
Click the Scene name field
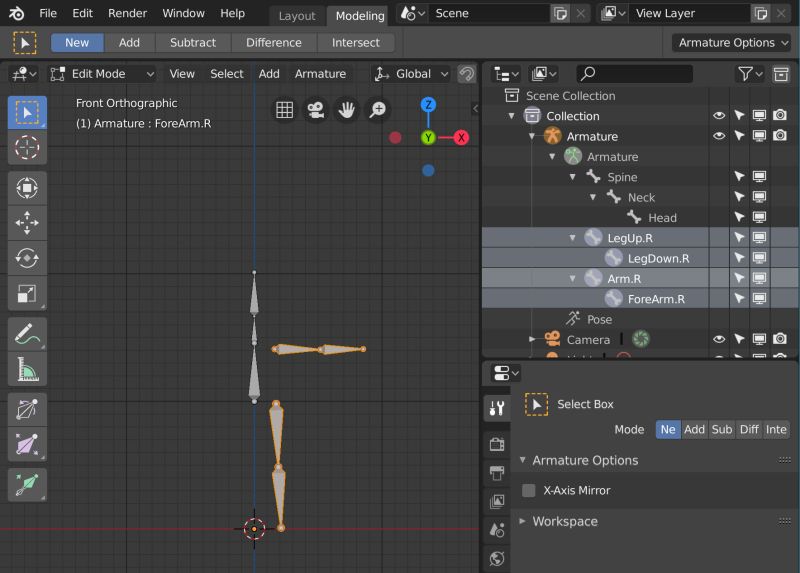[489, 14]
